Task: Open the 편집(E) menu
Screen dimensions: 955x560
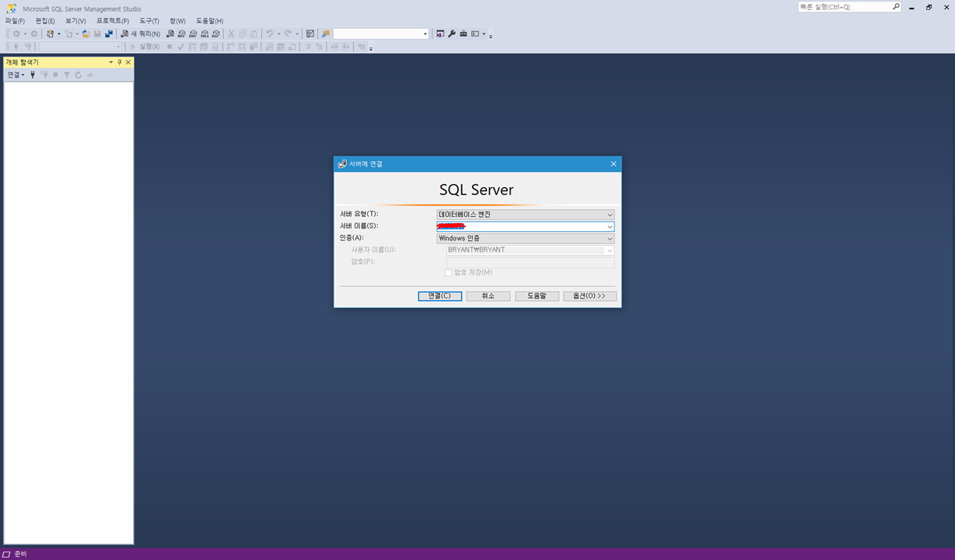Action: (45, 21)
